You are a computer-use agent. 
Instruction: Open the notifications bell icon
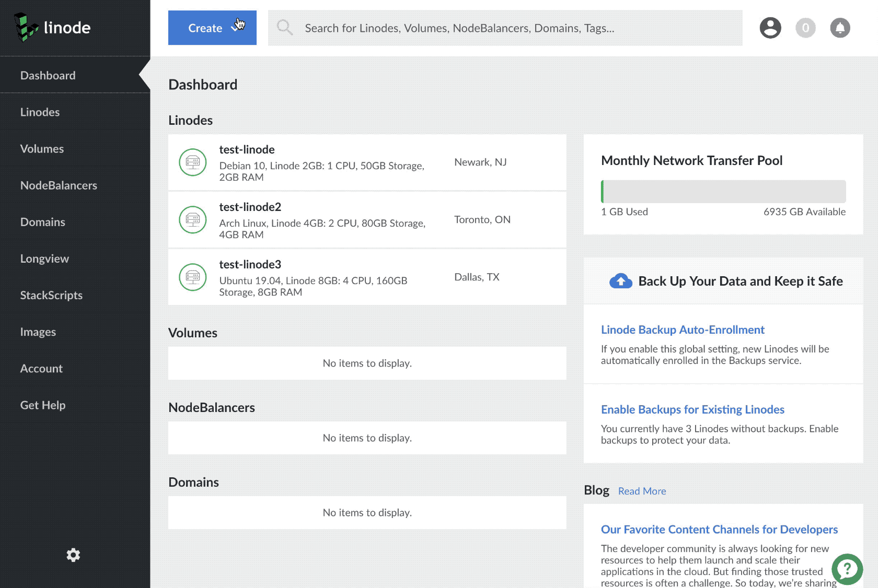click(840, 28)
